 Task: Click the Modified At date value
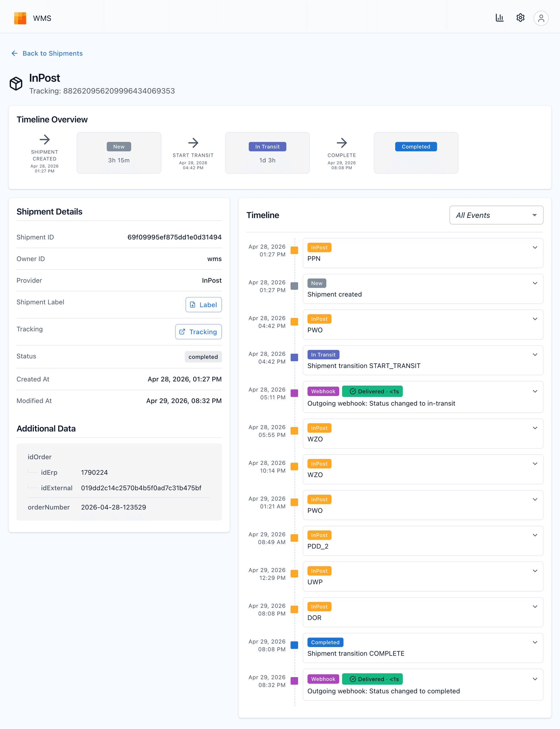[x=184, y=400]
